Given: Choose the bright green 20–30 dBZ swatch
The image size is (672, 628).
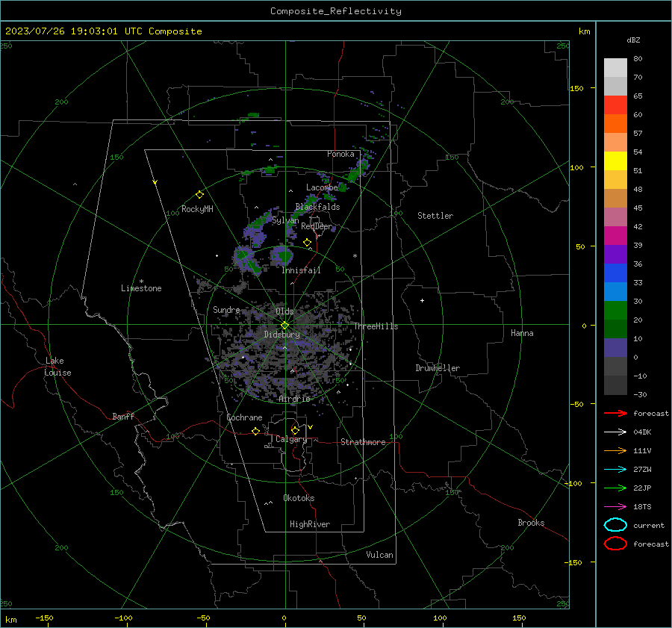Looking at the screenshot, I should click(x=615, y=311).
